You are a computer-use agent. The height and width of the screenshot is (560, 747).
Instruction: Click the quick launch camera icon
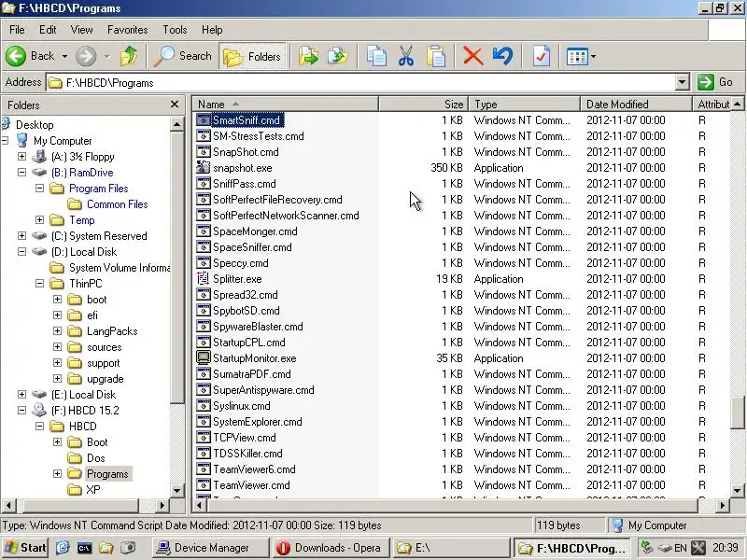coord(128,548)
